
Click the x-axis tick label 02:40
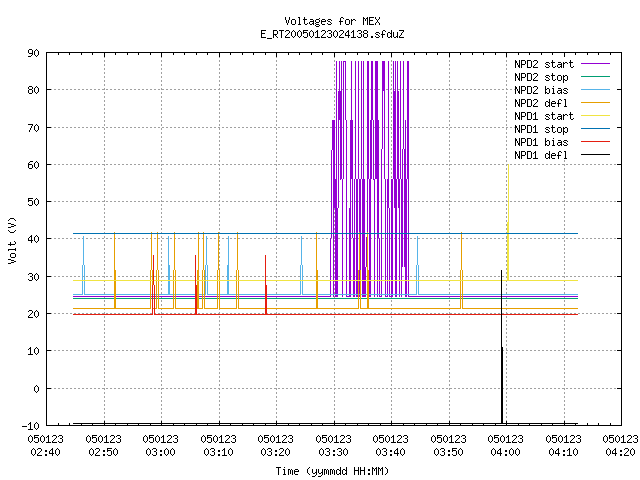(x=46, y=452)
